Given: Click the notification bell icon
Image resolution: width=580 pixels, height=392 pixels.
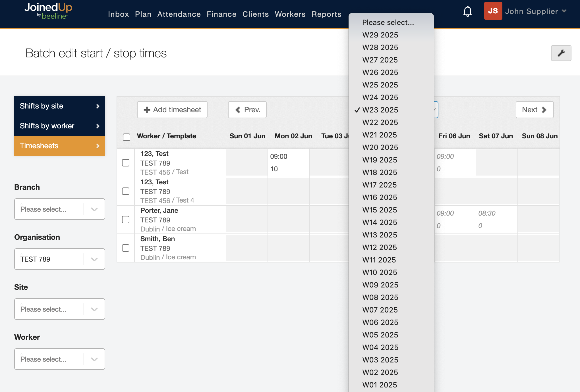Looking at the screenshot, I should pos(467,11).
